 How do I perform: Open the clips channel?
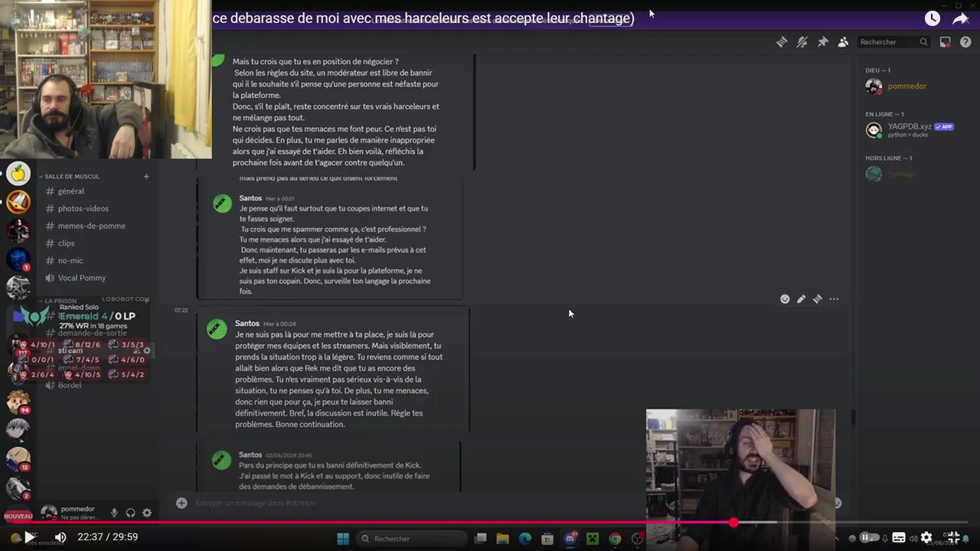pyautogui.click(x=66, y=243)
